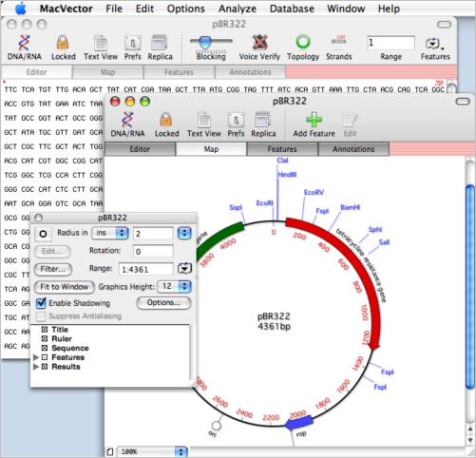Toggle the Topology green circle icon

point(303,42)
